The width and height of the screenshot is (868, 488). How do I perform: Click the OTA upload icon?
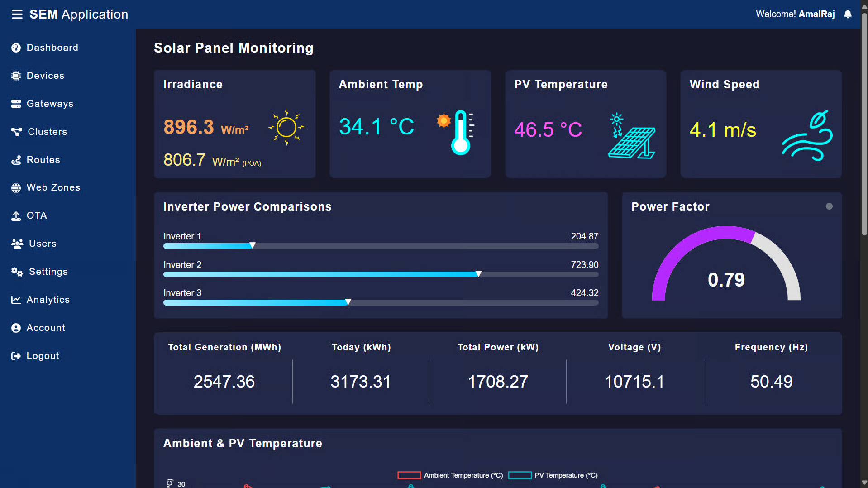16,216
